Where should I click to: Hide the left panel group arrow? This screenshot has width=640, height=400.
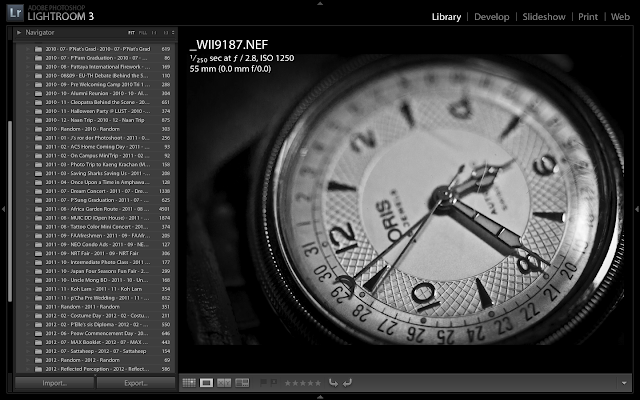3,209
